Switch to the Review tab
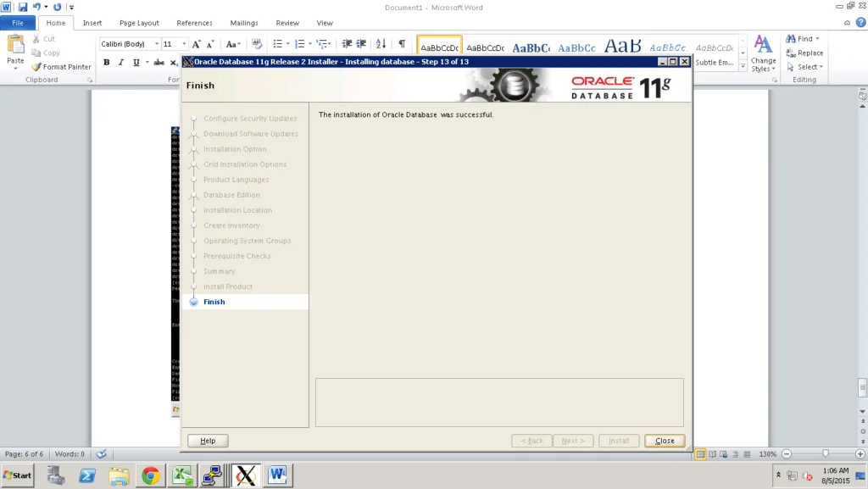868x489 pixels. 287,23
